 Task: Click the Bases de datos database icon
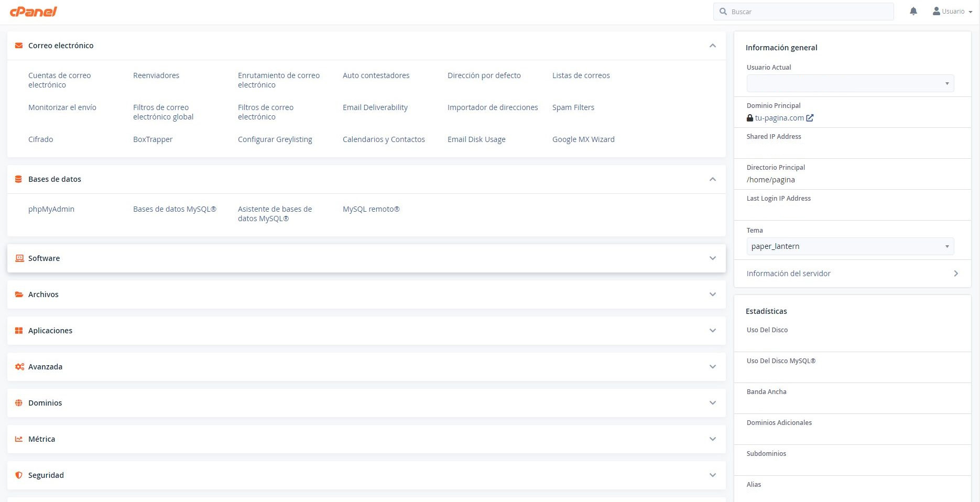(x=19, y=179)
